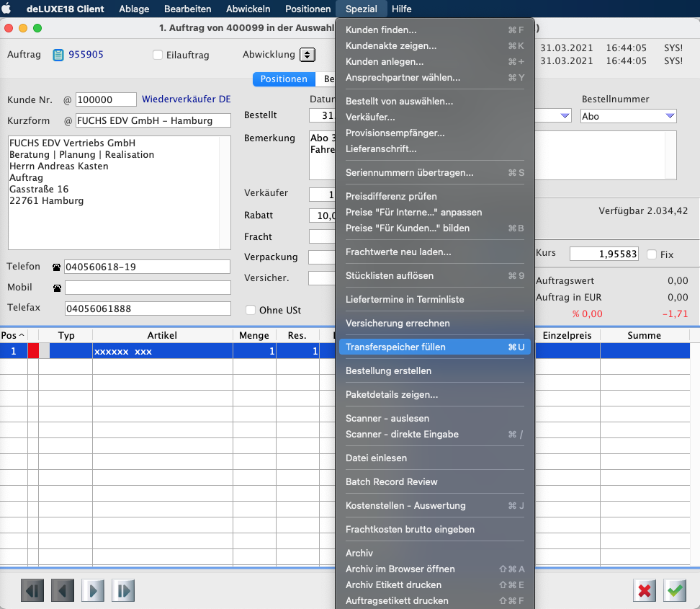700x609 pixels.
Task: Go to previous record arrow button
Action: click(x=62, y=591)
